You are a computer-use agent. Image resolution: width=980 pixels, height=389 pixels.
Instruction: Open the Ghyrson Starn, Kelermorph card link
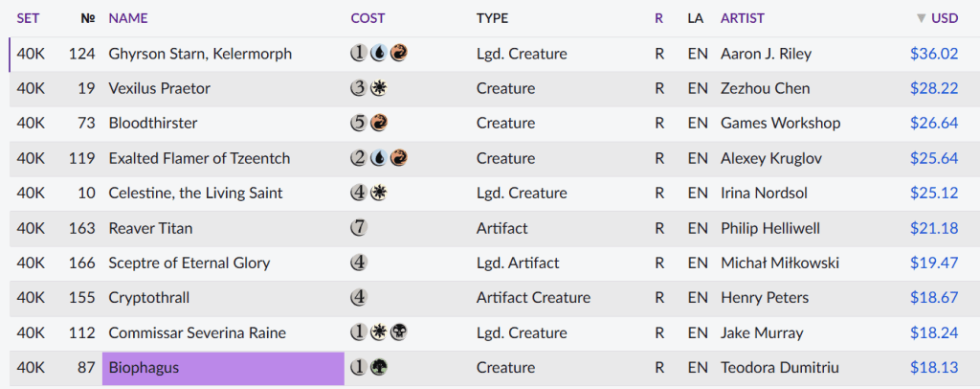click(200, 54)
